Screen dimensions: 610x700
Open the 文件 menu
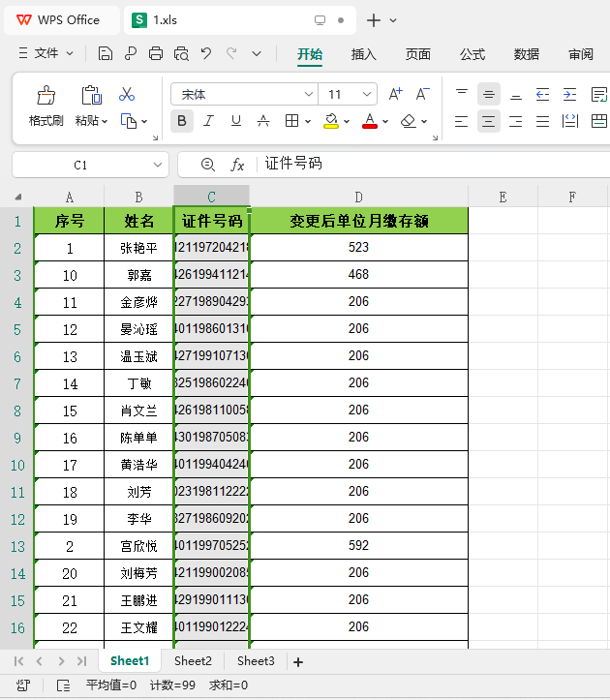[46, 53]
